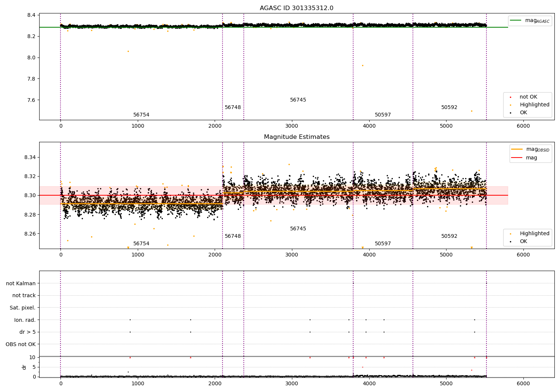560x392 pixels.
Task: Click obsid label 56754 in the top plot
Action: click(141, 115)
